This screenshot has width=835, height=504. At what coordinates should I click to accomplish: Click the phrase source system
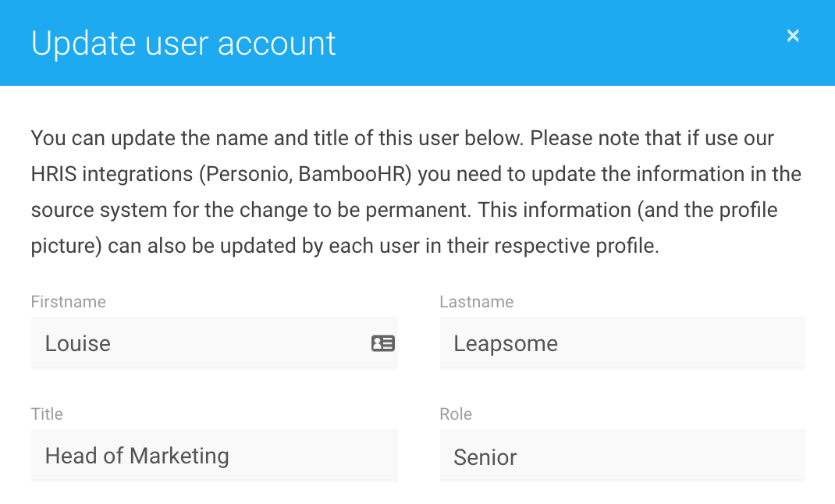[99, 210]
